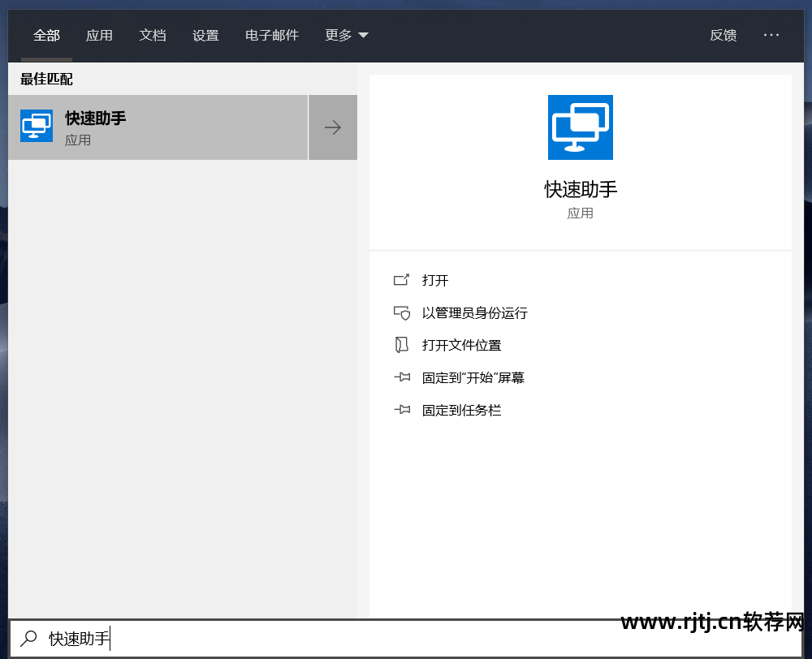Viewport: 812px width, 659px height.
Task: Select the 设置 filter tab
Action: pos(205,35)
